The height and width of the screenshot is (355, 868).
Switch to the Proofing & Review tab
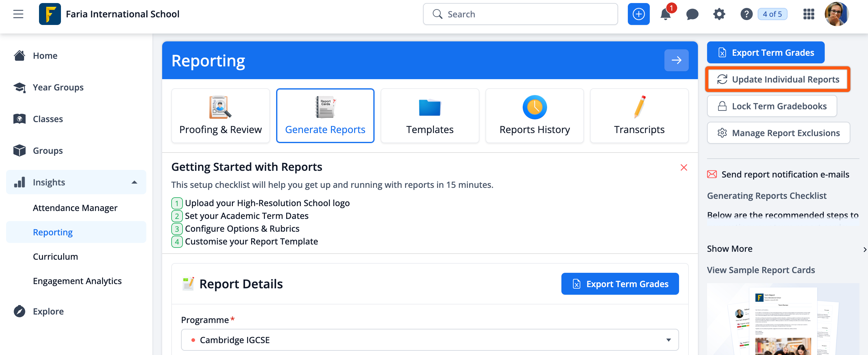[x=220, y=115]
